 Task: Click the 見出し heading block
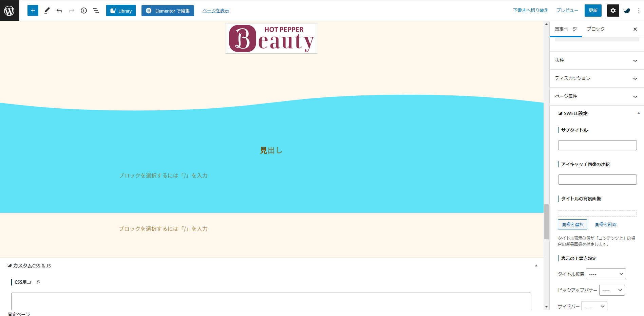coord(271,150)
